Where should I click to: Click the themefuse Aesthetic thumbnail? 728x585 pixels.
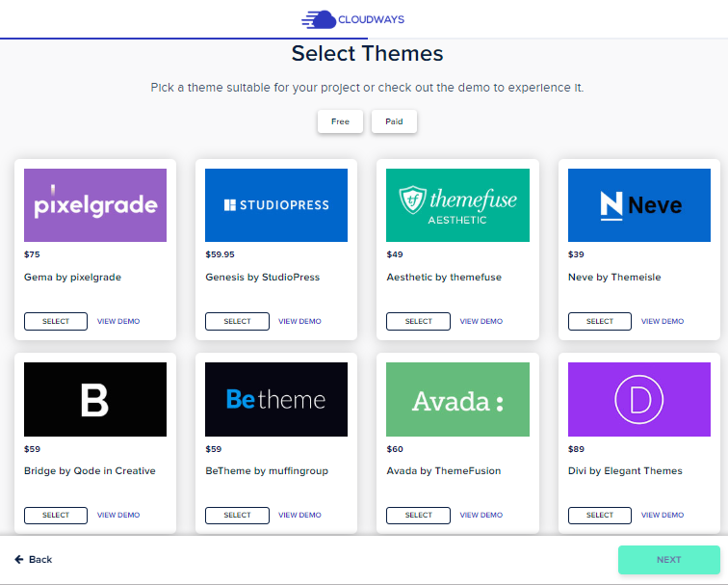tap(457, 205)
